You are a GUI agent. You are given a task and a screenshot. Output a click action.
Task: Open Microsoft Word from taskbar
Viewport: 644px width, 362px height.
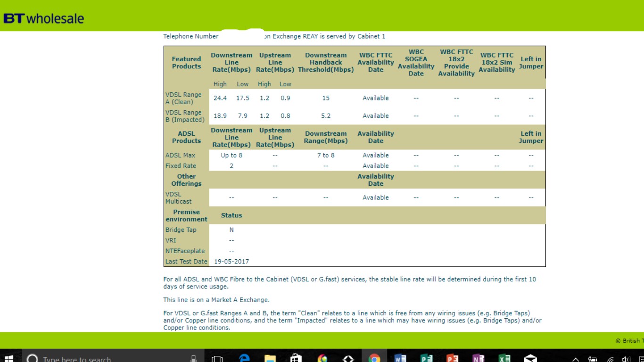tap(400, 358)
